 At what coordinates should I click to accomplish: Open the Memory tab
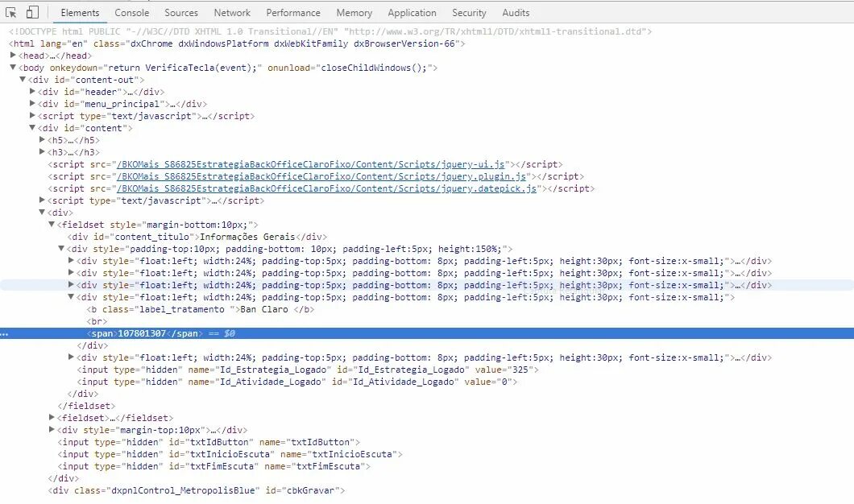[x=354, y=13]
